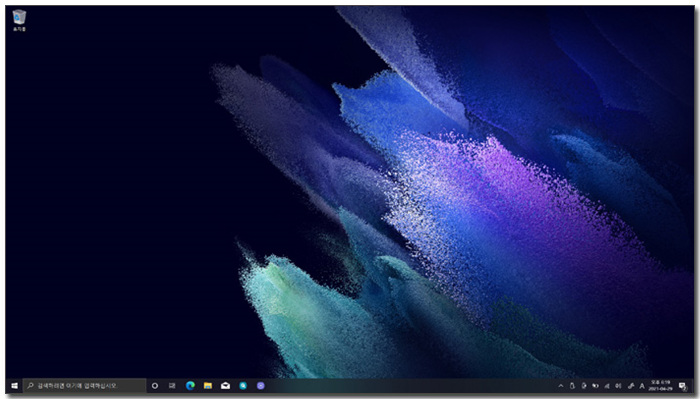
Task: Toggle the IME input mode A indicator
Action: pos(642,386)
